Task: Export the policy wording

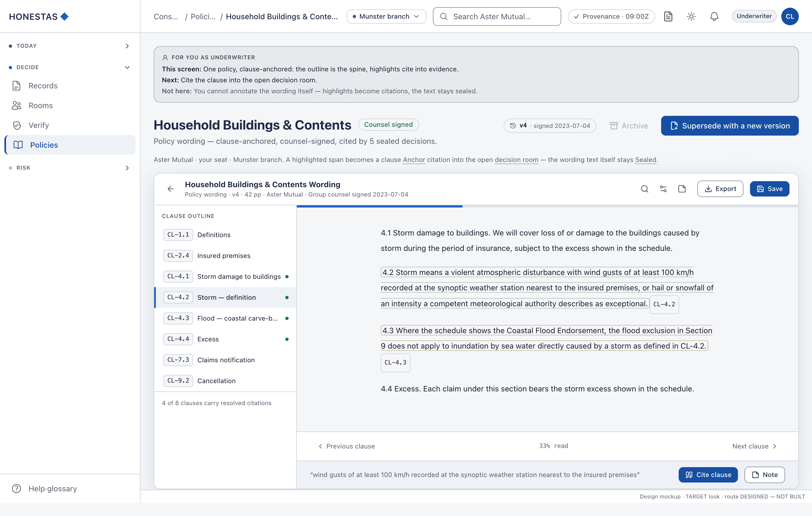Action: pos(720,189)
